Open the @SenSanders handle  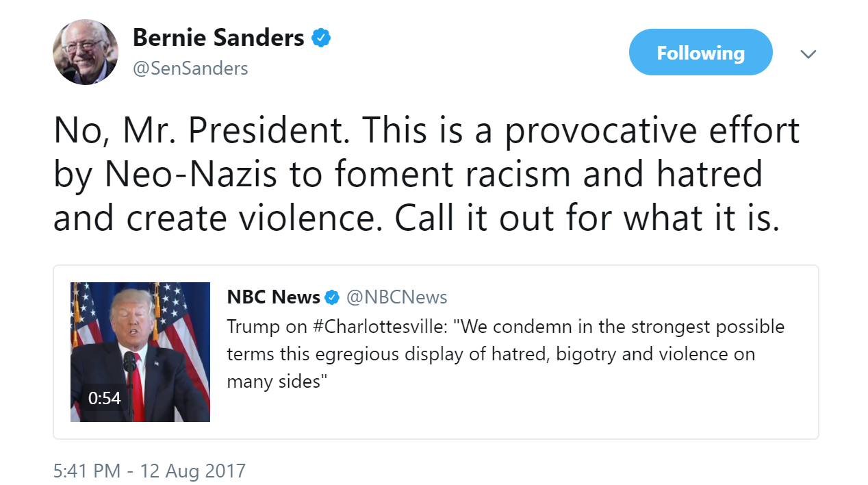pyautogui.click(x=190, y=69)
